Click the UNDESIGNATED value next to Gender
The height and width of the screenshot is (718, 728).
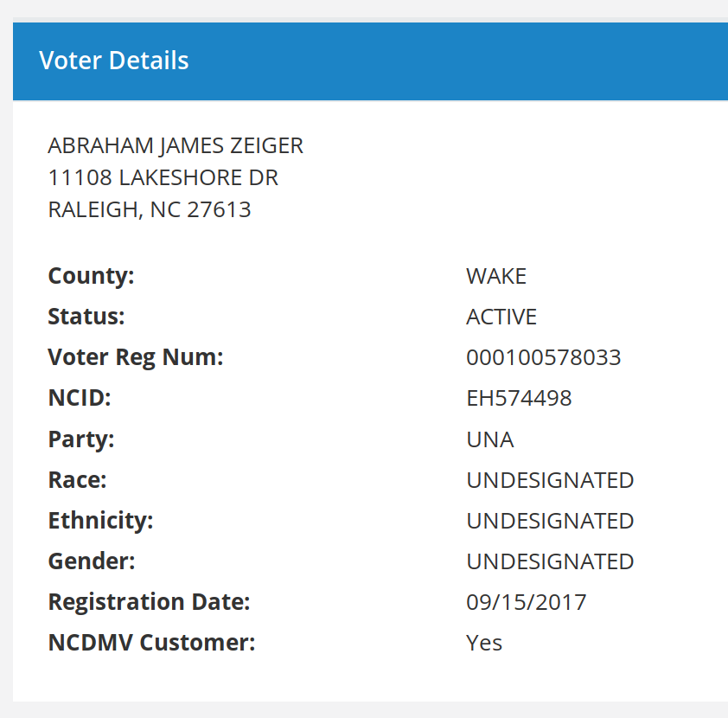point(550,561)
